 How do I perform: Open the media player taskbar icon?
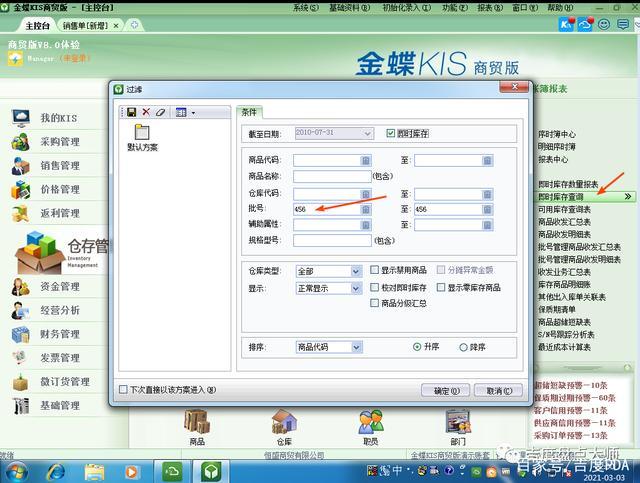tap(131, 472)
